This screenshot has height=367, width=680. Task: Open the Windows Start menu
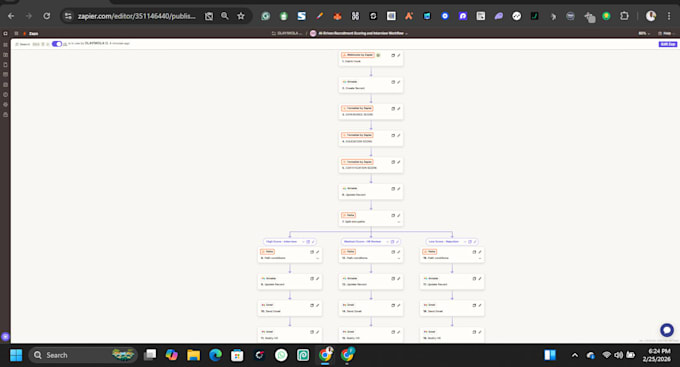(x=16, y=355)
